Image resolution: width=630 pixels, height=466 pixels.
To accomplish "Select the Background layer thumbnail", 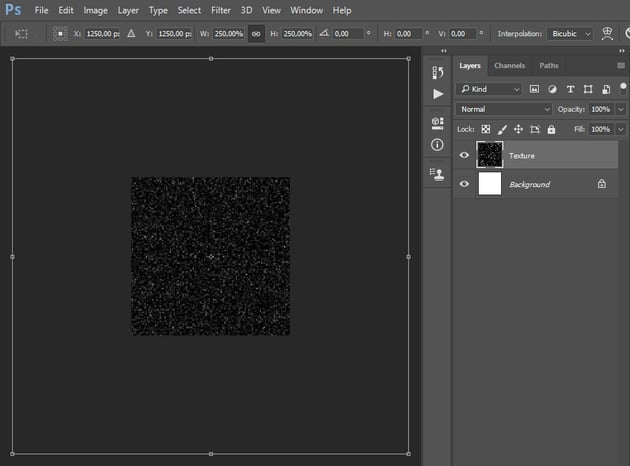I will point(490,184).
